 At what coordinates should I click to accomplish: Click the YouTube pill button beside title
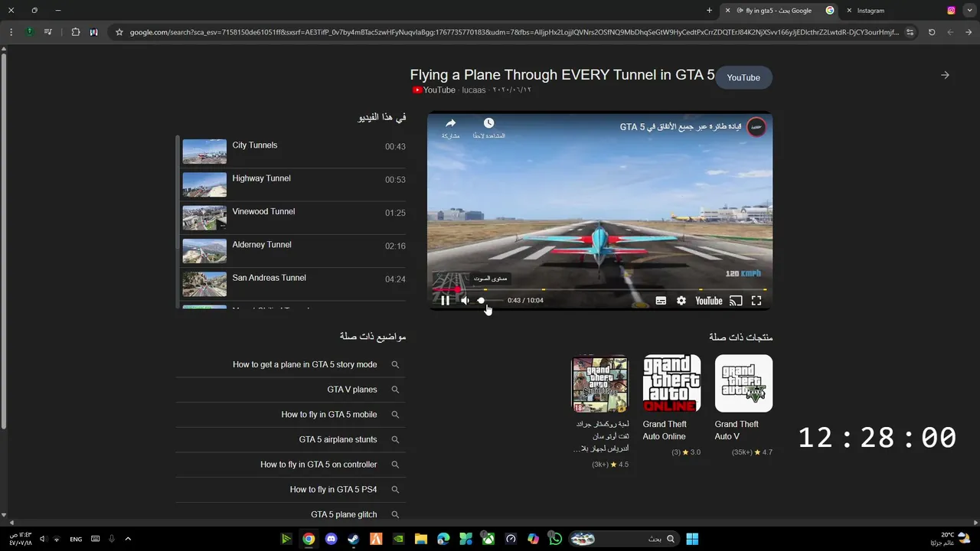(x=743, y=77)
